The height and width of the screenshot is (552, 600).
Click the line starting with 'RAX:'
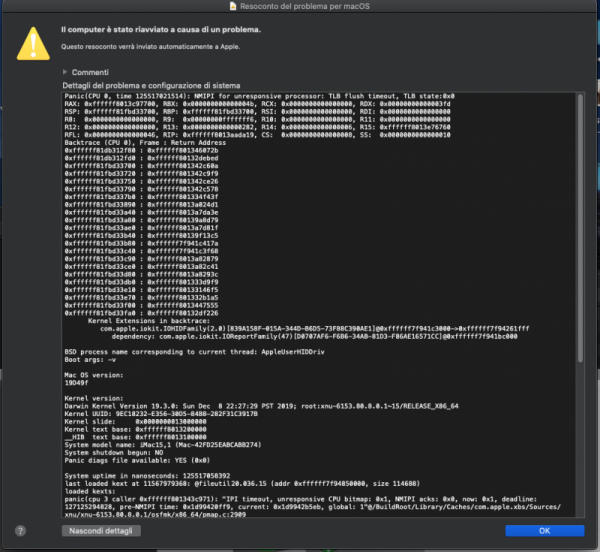pos(258,104)
